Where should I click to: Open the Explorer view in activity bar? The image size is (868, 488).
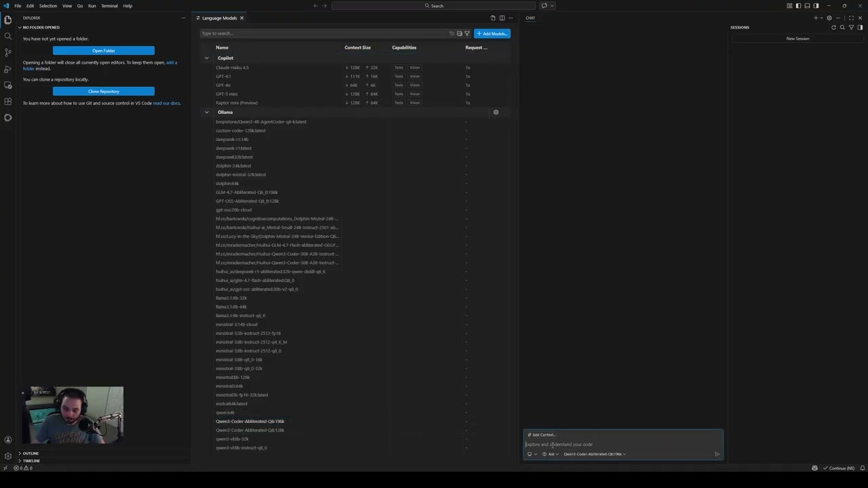(8, 20)
